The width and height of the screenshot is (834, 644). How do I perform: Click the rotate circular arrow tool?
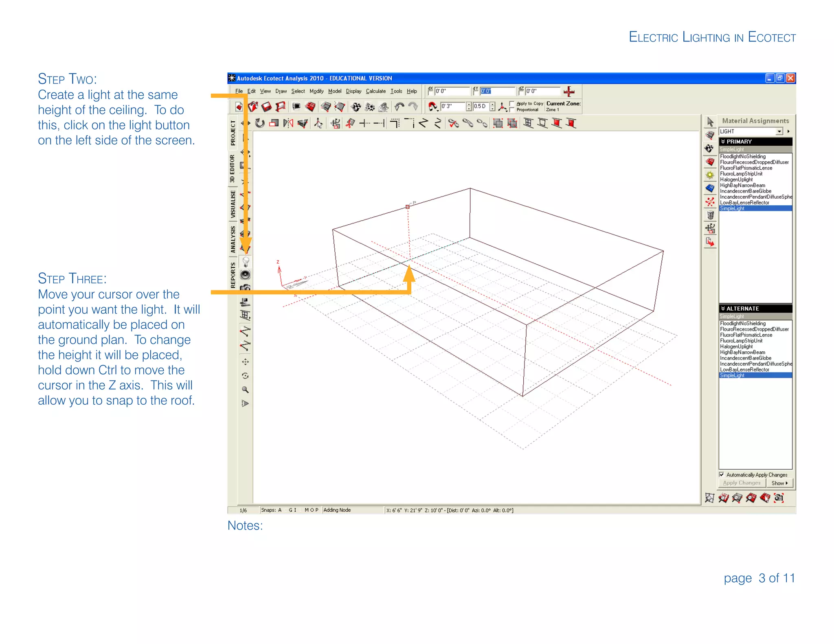click(260, 123)
